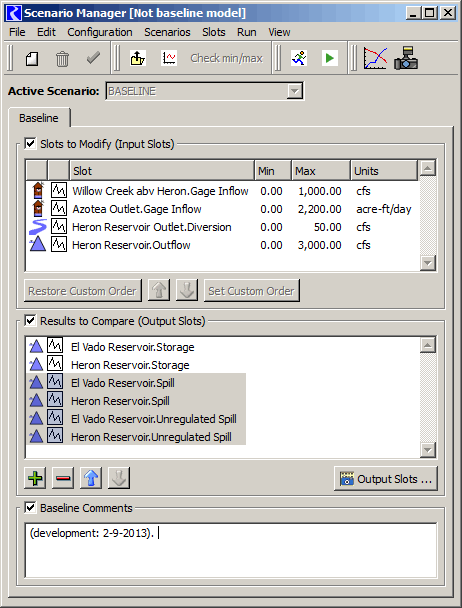Click the red minus remove slot icon
Image resolution: width=462 pixels, height=608 pixels.
[x=63, y=478]
